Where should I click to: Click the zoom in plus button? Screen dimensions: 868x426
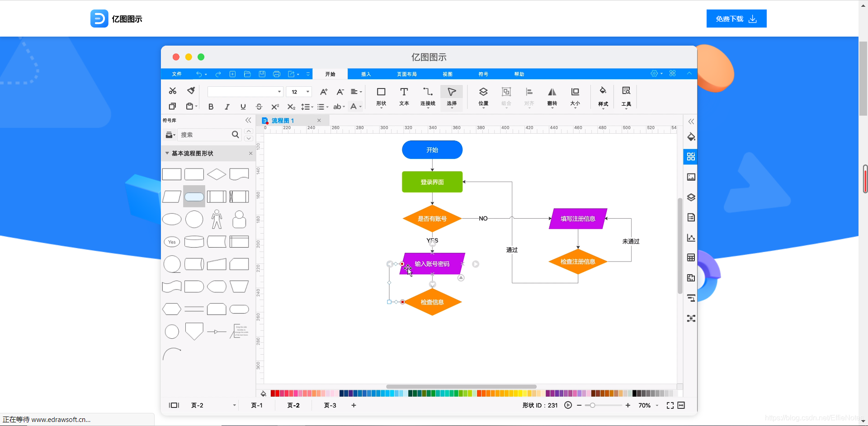click(628, 405)
